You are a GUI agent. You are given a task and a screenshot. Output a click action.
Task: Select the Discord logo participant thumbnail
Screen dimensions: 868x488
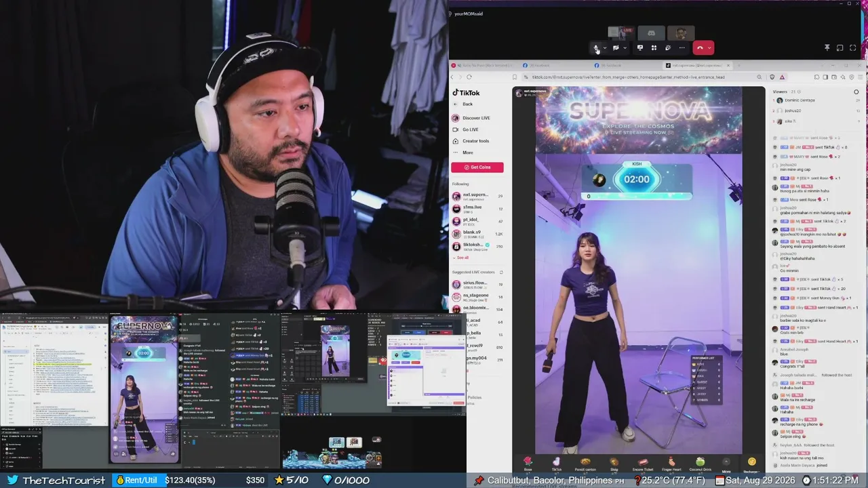coord(651,33)
